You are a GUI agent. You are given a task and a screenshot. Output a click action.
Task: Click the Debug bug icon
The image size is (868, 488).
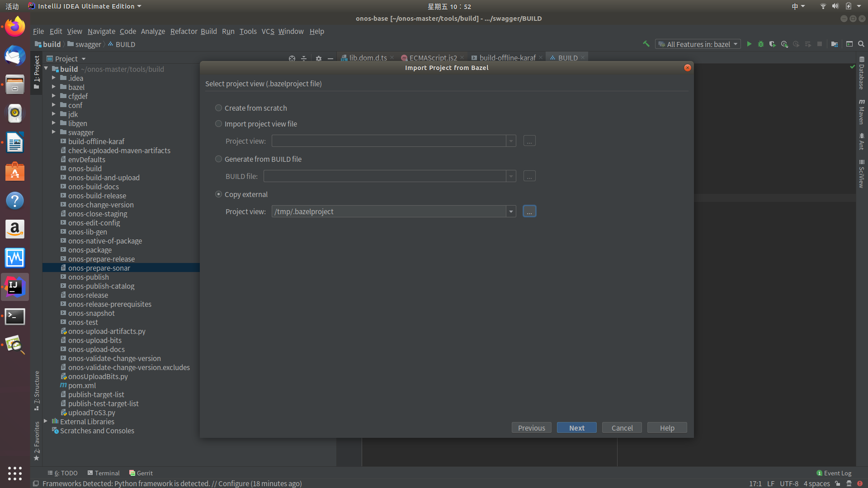point(761,44)
